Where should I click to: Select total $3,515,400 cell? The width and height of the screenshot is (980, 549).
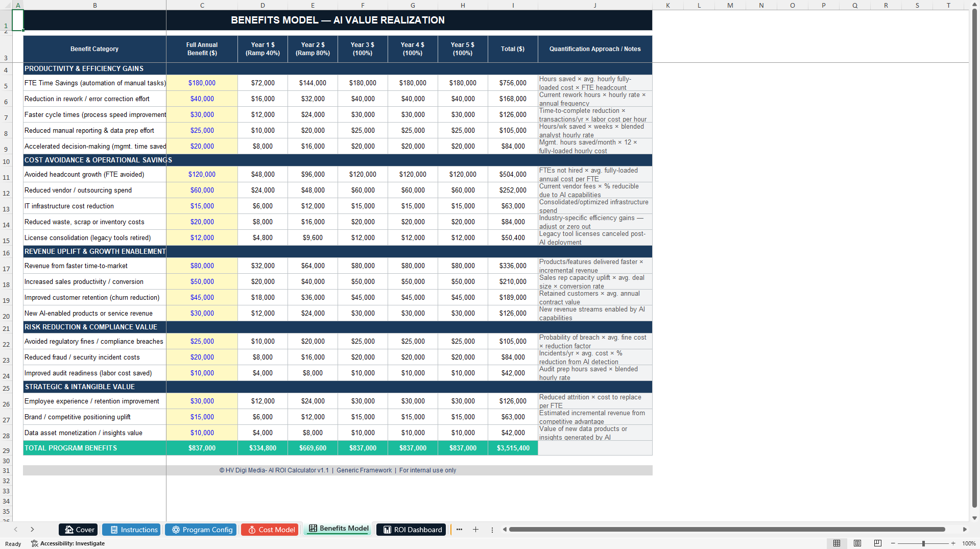click(513, 448)
